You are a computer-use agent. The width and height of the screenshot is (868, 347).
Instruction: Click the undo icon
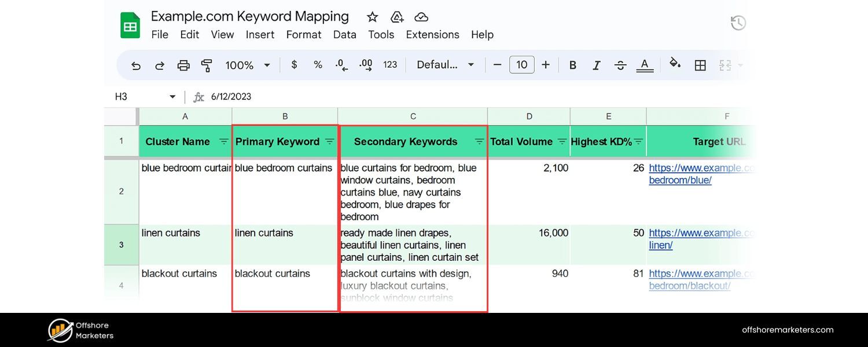point(135,65)
